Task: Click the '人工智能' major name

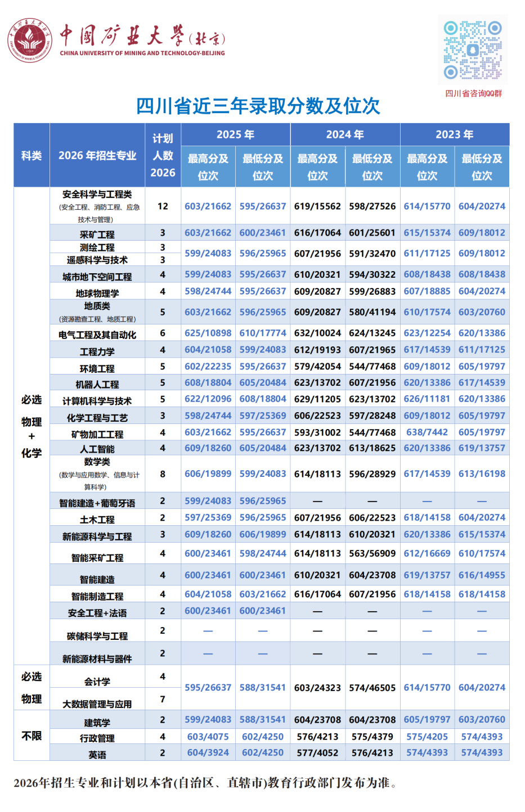Action: pos(97,449)
